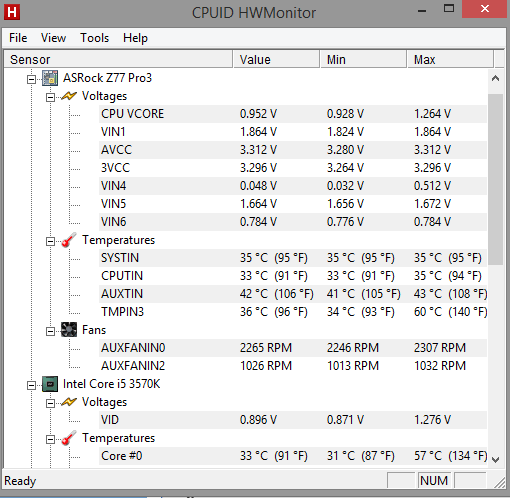Screen dimensions: 510x498
Task: Click the thermometer icon beside ASRock Temperatures
Action: pos(69,240)
